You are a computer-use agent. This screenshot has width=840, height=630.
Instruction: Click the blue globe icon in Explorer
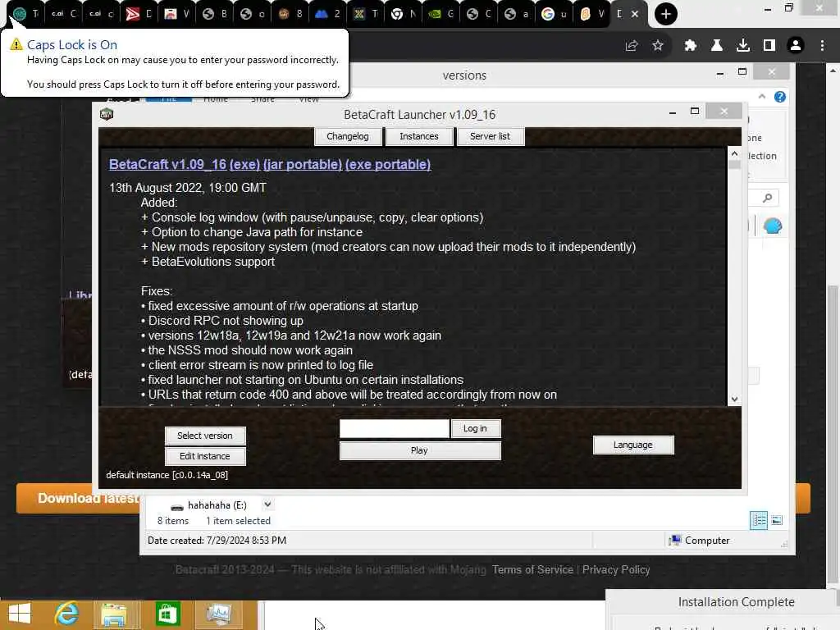(772, 226)
